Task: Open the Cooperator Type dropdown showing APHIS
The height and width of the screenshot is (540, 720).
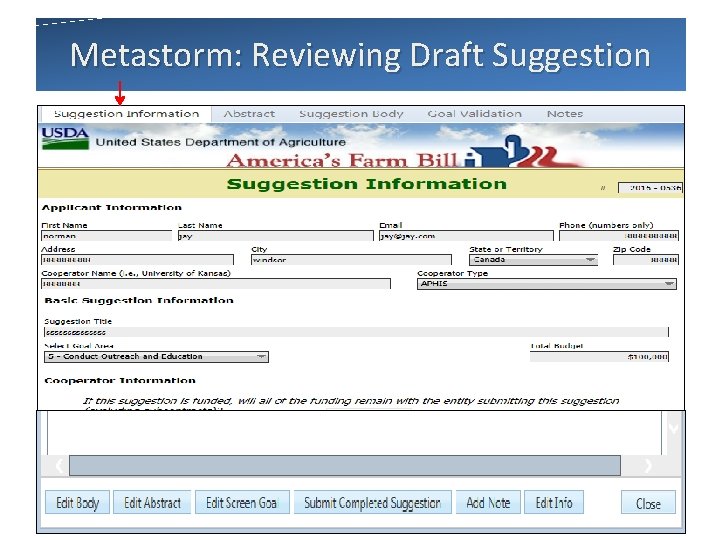Action: (546, 284)
